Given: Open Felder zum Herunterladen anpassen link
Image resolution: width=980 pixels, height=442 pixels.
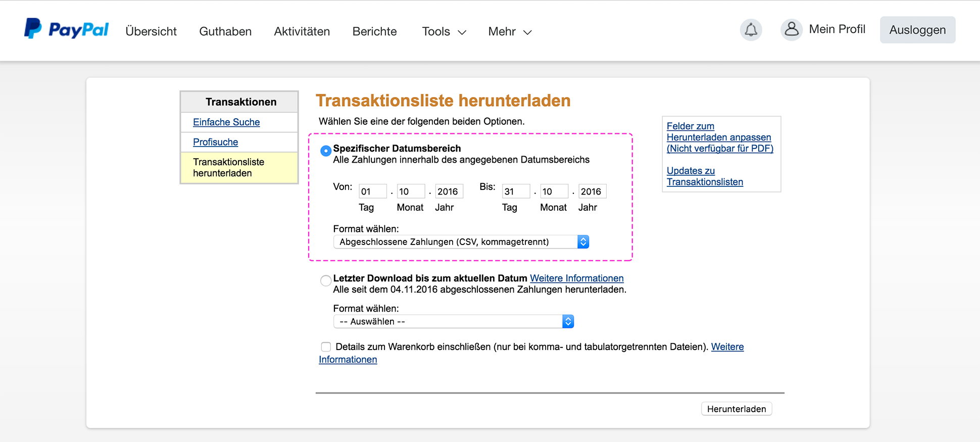Looking at the screenshot, I should (x=720, y=137).
